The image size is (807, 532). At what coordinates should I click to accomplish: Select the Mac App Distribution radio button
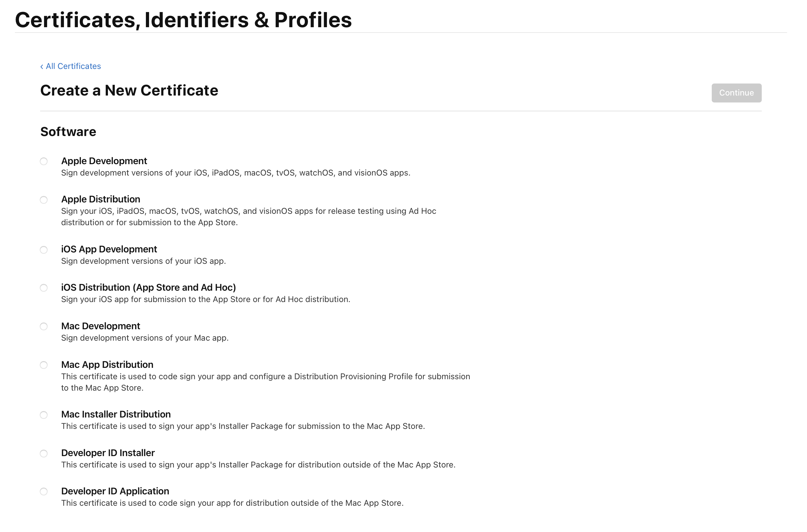coord(44,366)
